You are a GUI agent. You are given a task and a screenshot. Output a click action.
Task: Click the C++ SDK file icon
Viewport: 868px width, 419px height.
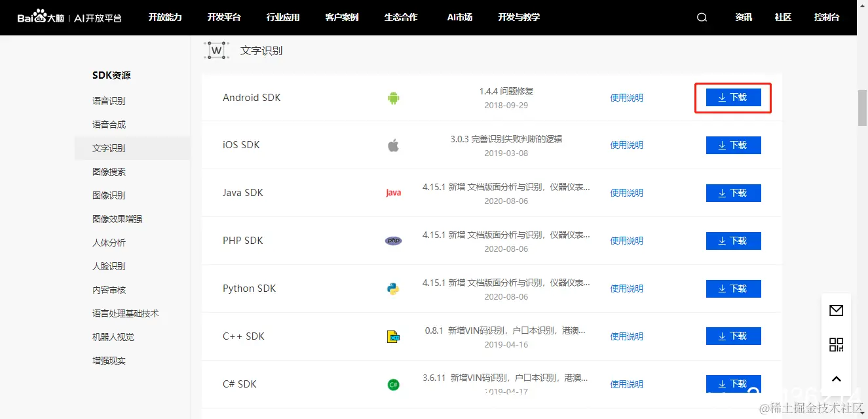(393, 336)
